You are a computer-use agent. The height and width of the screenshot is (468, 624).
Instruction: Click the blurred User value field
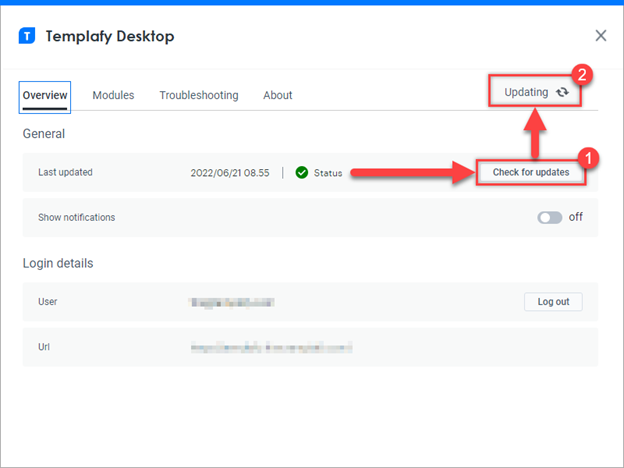(232, 301)
